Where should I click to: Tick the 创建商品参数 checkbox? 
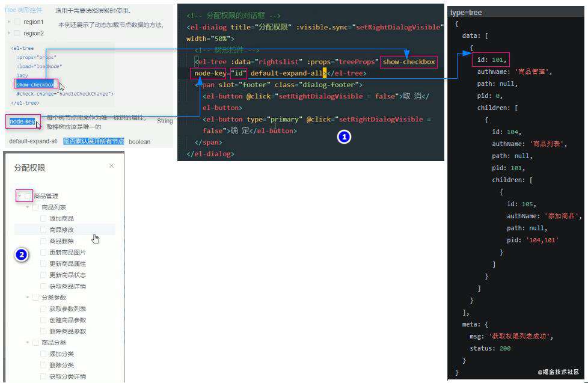(43, 320)
